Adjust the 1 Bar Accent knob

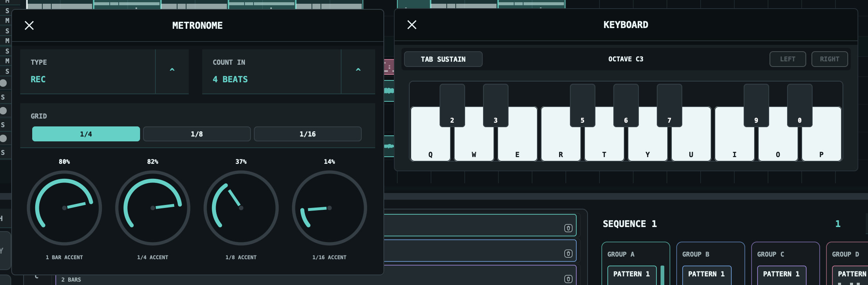64,208
